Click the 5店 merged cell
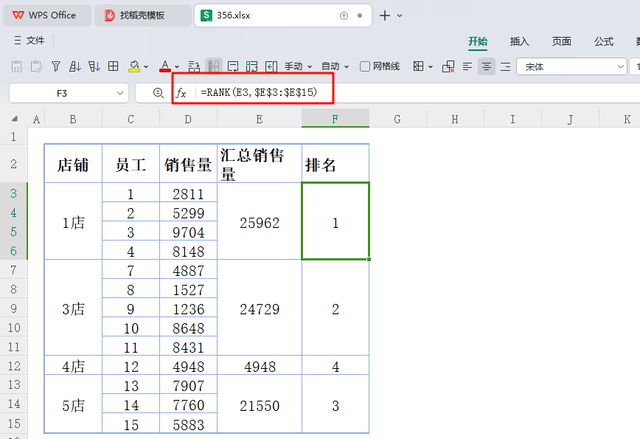This screenshot has height=439, width=640. (x=73, y=404)
